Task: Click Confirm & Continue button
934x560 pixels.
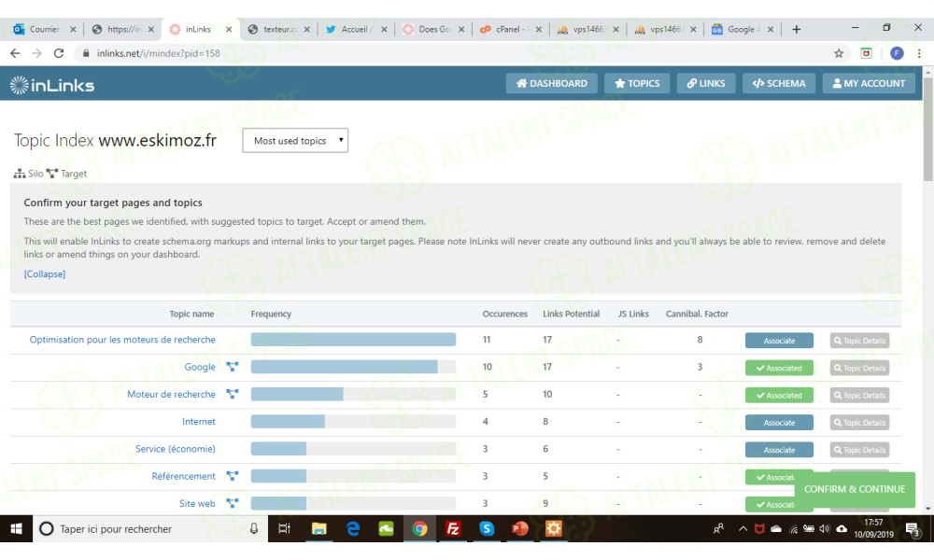Action: [x=855, y=489]
